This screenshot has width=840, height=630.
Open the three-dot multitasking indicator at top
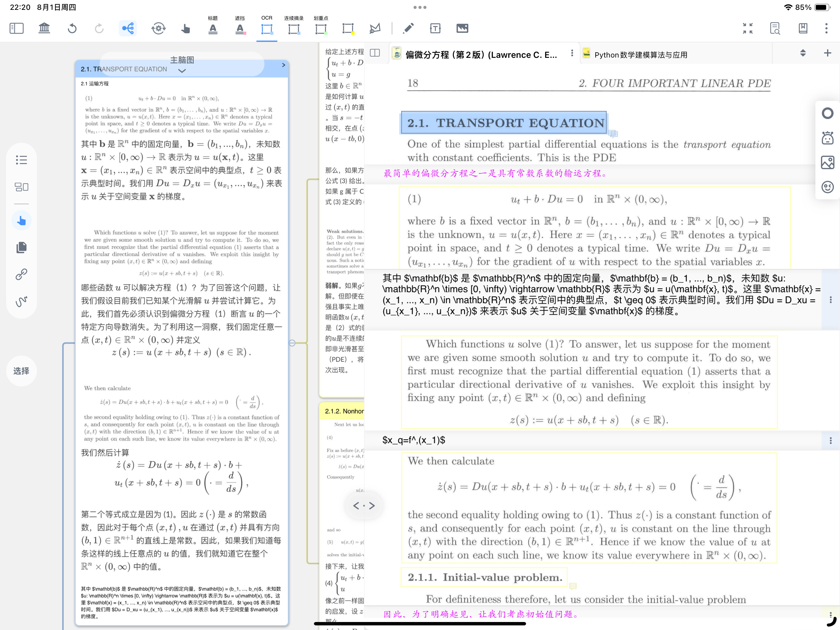click(420, 7)
